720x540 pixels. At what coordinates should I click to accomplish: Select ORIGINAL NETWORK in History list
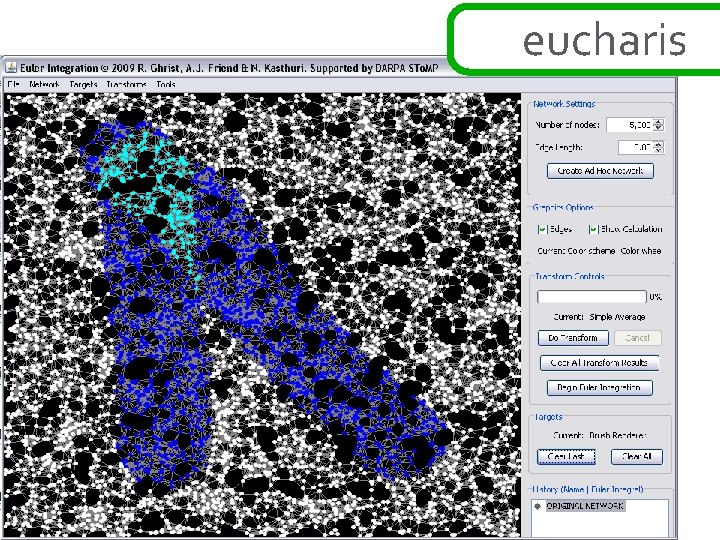[x=585, y=506]
